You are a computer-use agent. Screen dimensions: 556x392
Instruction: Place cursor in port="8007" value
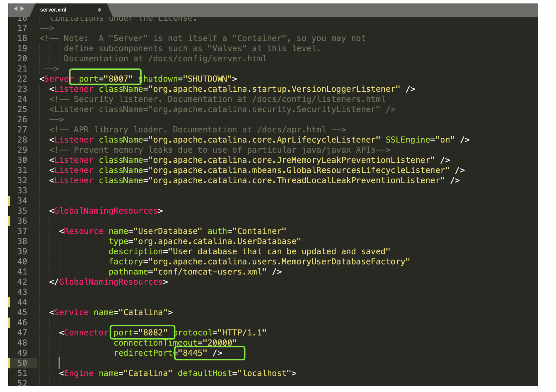tap(118, 79)
